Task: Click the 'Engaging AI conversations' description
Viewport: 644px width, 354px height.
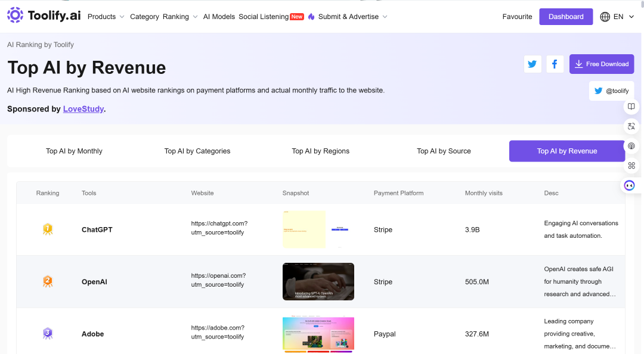Action: 581,229
